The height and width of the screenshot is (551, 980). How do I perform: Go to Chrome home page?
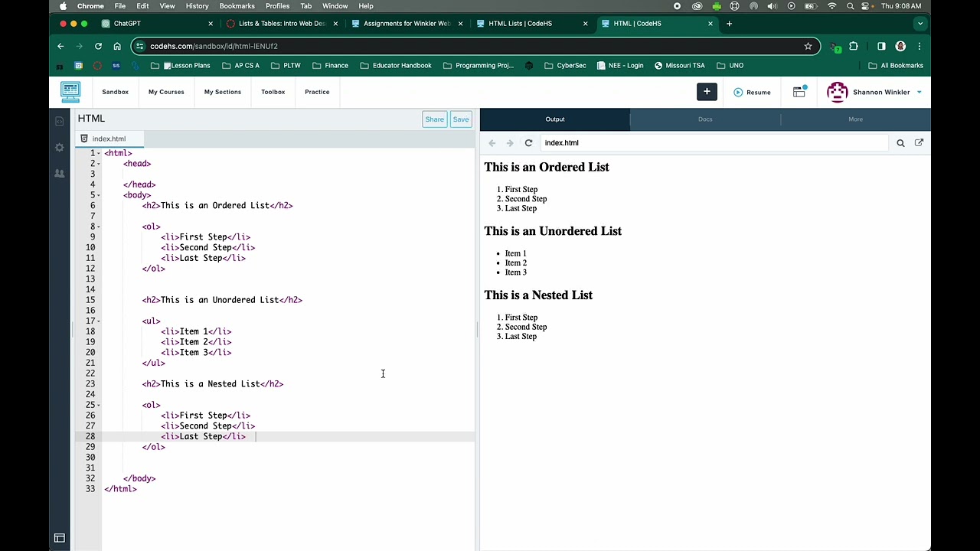click(x=117, y=46)
